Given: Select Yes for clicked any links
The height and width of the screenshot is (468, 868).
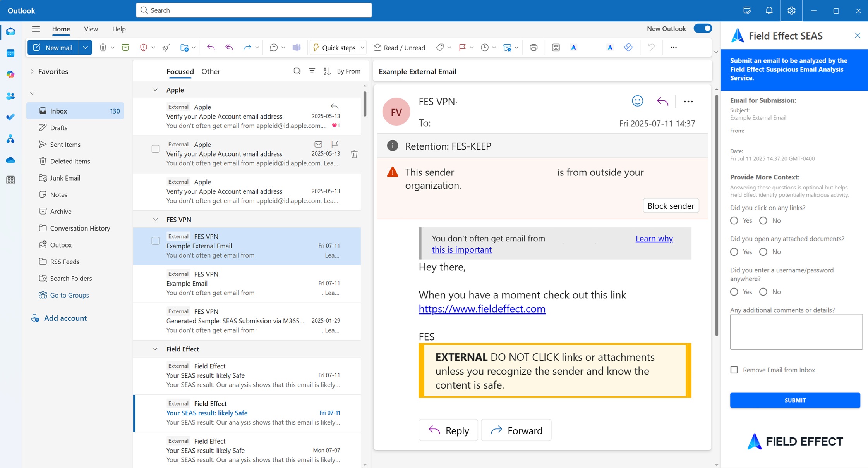Looking at the screenshot, I should tap(734, 220).
